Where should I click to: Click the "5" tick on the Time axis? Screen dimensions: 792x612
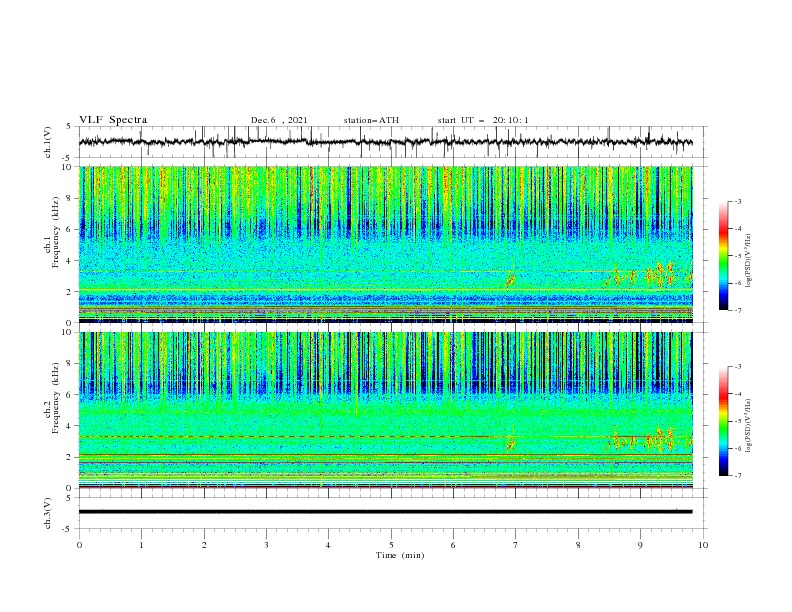pos(391,545)
